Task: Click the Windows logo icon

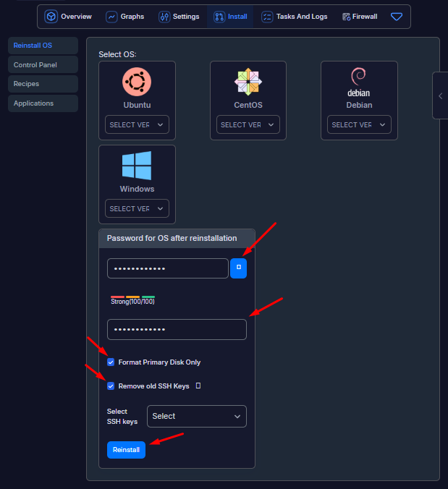Action: coord(137,165)
